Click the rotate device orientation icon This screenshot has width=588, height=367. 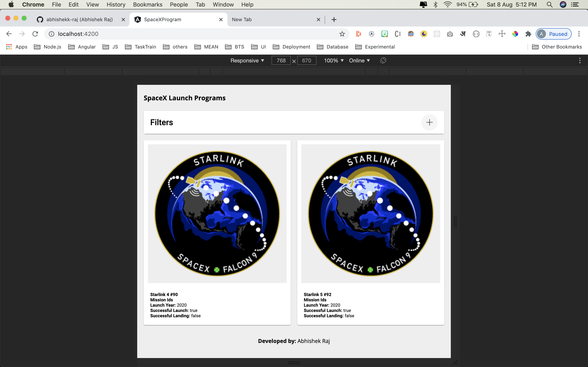pyautogui.click(x=383, y=60)
